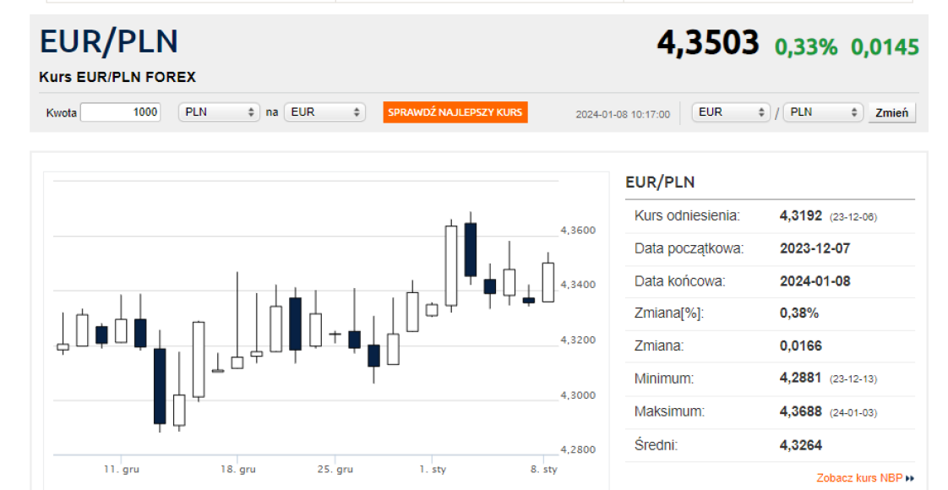The width and height of the screenshot is (948, 490).
Task: Click the Data początkowa value 2023-12-07
Action: tap(815, 249)
